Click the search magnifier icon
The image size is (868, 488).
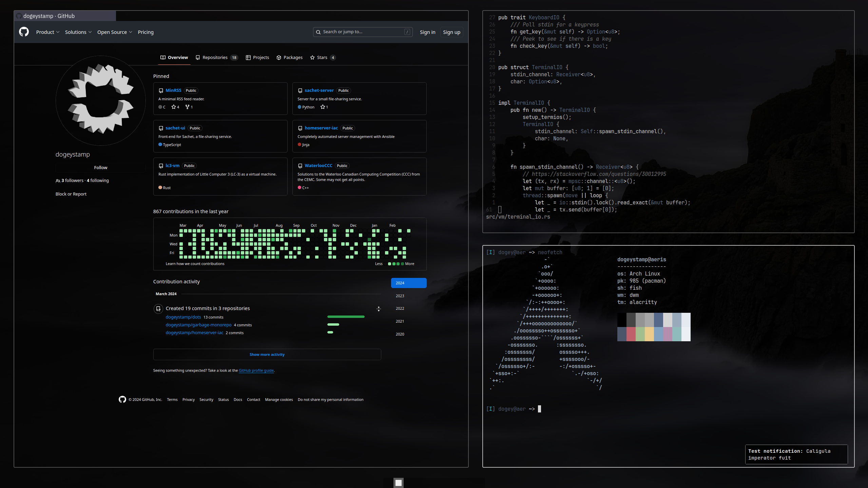pyautogui.click(x=318, y=32)
